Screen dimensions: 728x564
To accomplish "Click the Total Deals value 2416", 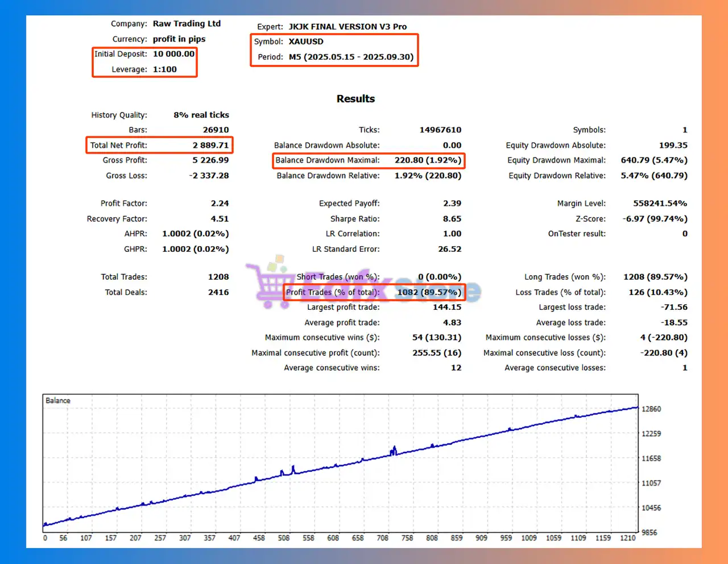I will coord(218,292).
